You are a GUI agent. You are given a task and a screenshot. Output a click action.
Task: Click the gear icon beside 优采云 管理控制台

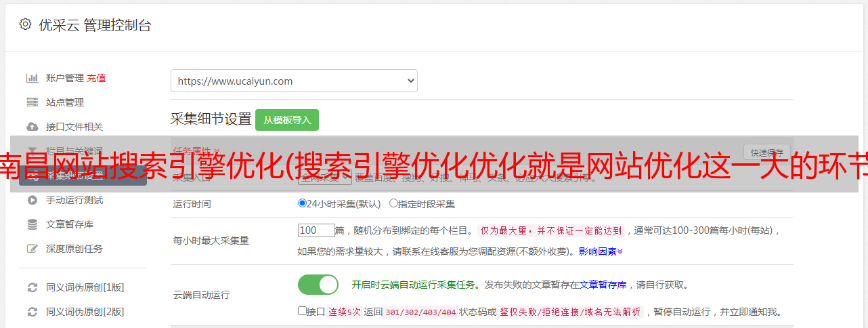pos(25,24)
